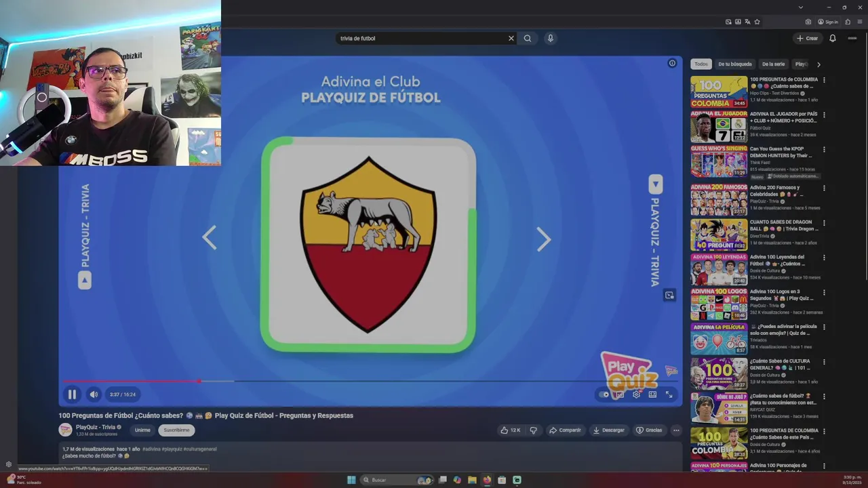Click the translate page icon in address bar

click(x=747, y=22)
